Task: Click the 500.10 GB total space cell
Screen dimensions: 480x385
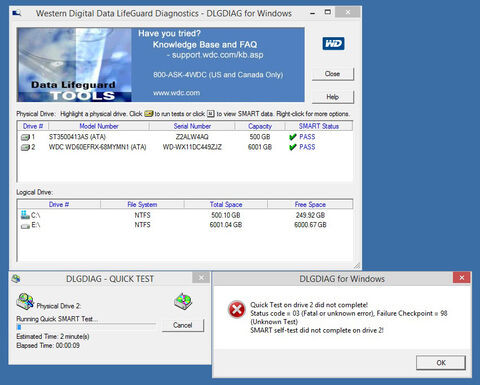Action: (226, 215)
